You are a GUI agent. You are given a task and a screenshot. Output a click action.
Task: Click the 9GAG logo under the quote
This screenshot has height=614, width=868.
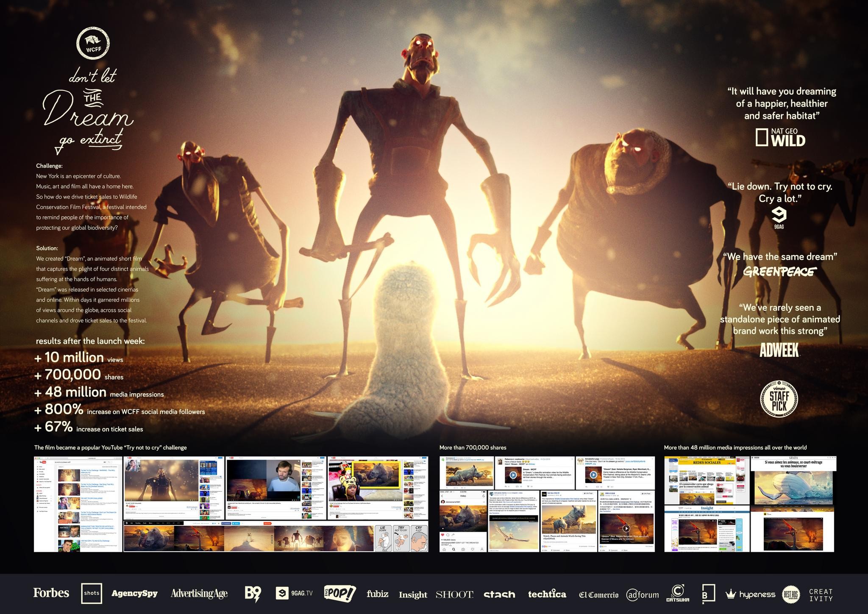tap(779, 219)
